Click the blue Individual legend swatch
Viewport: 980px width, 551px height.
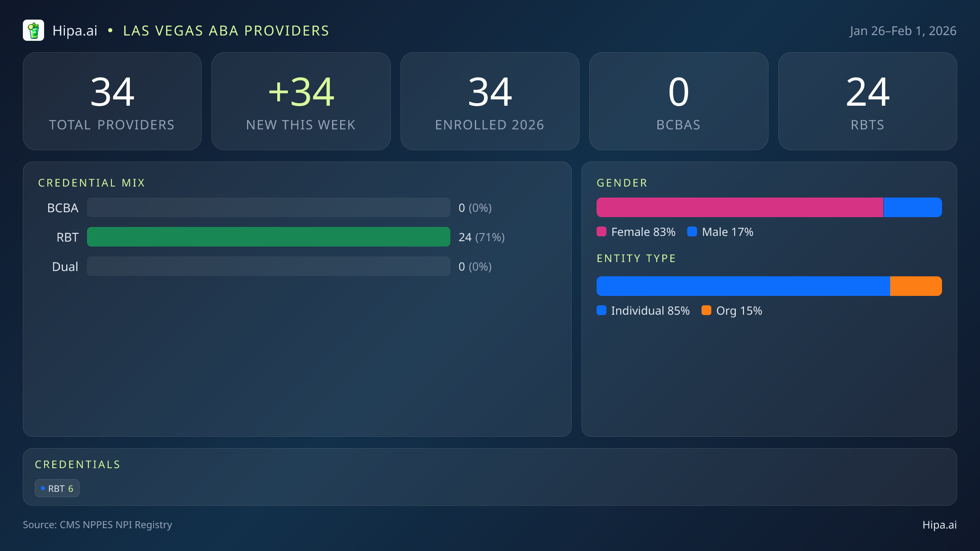[x=601, y=311]
